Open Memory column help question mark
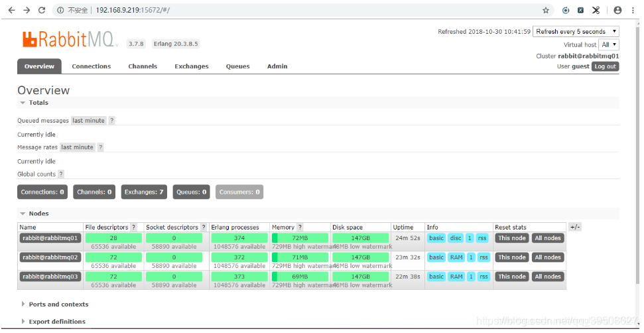 [300, 227]
